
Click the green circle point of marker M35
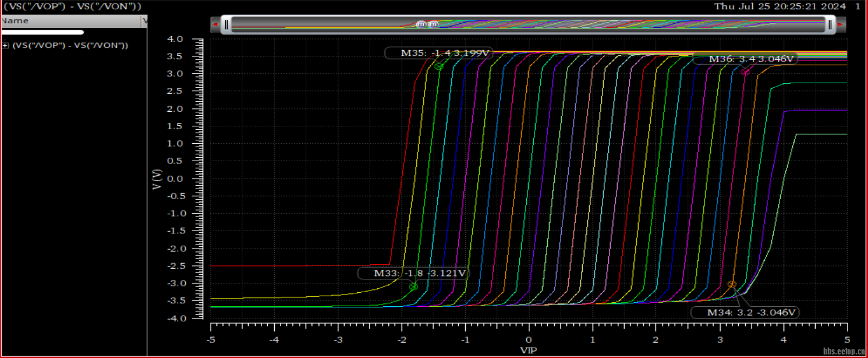tap(439, 67)
